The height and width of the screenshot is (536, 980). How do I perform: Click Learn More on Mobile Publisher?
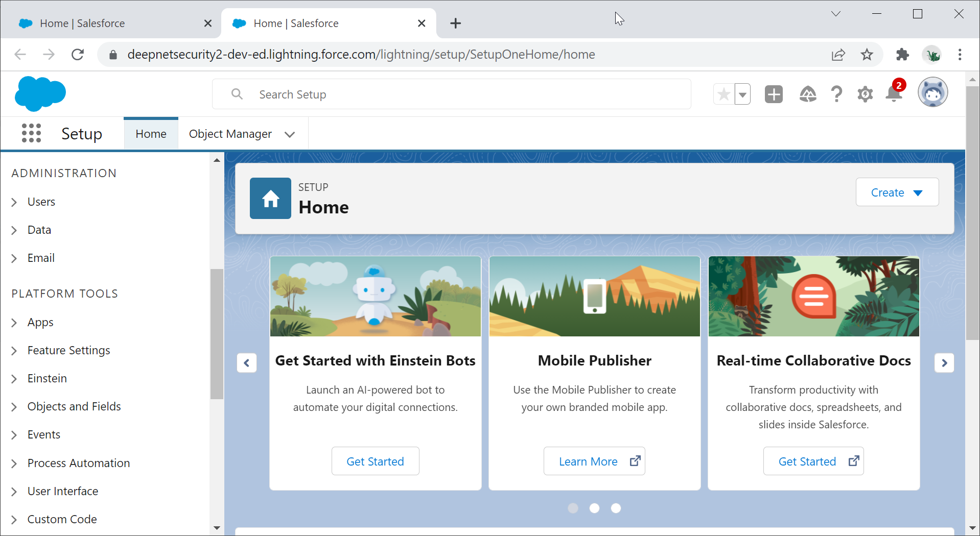pyautogui.click(x=594, y=461)
